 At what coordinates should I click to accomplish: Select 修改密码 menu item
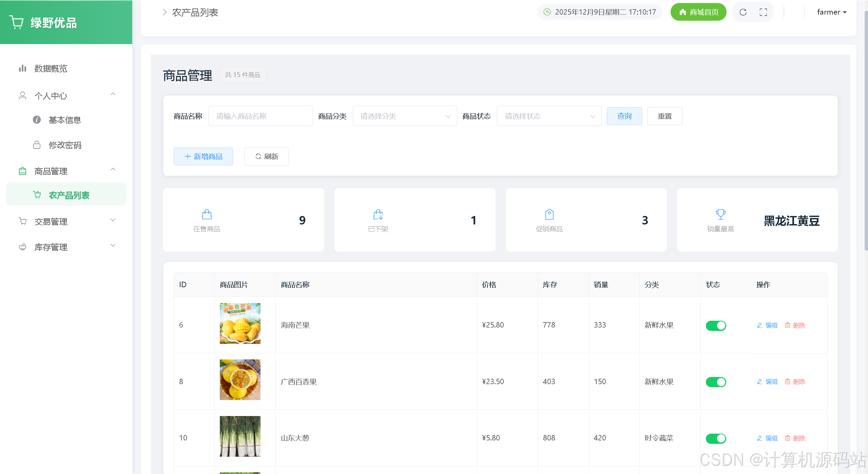[65, 145]
